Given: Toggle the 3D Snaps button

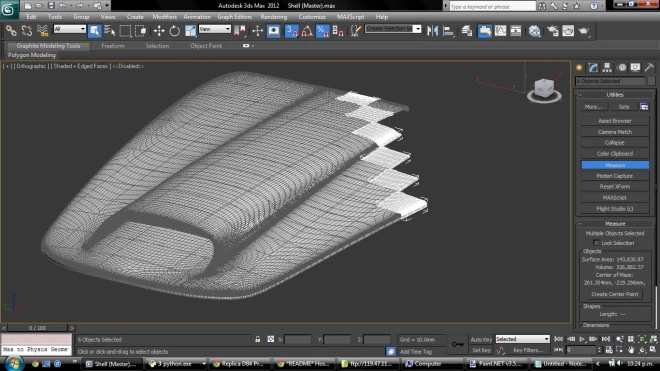Looking at the screenshot, I should [291, 31].
